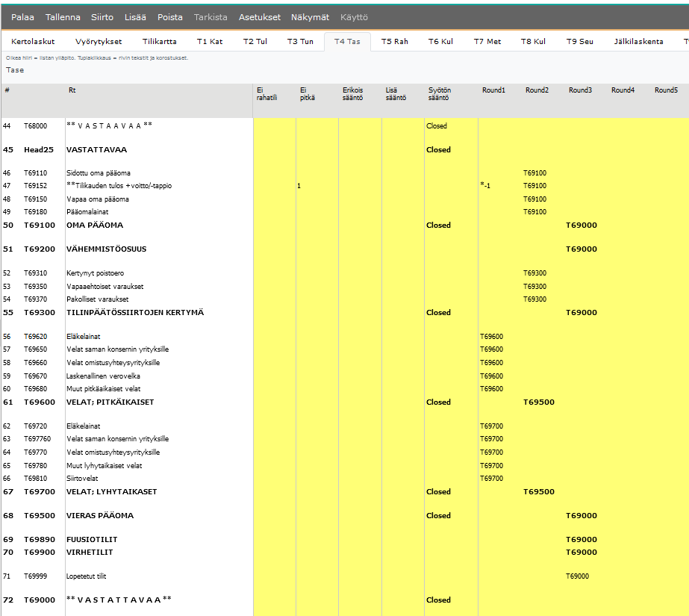Screen dimensions: 689x616
Task: Select the T1 Kat tab
Action: pos(210,42)
